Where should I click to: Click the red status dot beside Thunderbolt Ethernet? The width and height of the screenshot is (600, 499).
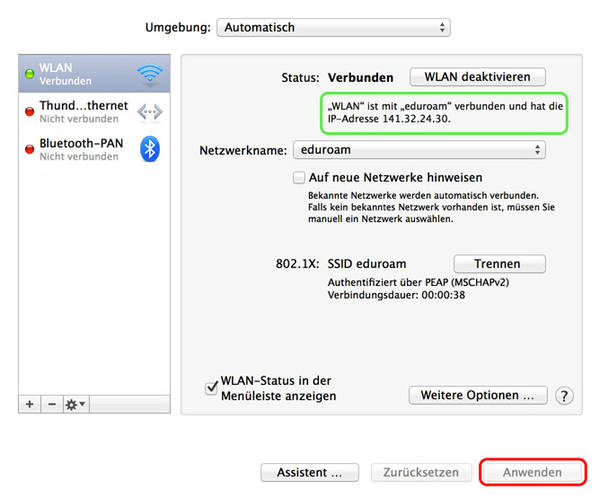point(29,112)
